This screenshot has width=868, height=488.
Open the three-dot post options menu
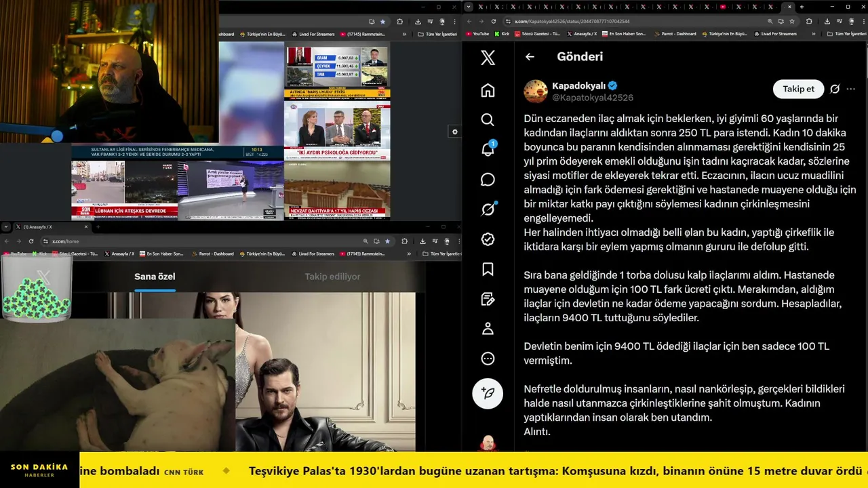click(x=851, y=89)
